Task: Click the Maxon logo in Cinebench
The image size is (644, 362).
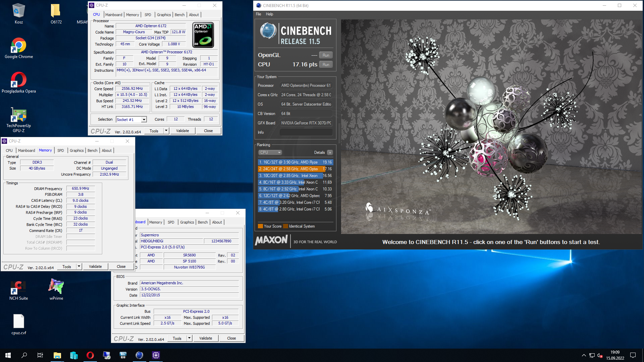Action: (x=271, y=240)
